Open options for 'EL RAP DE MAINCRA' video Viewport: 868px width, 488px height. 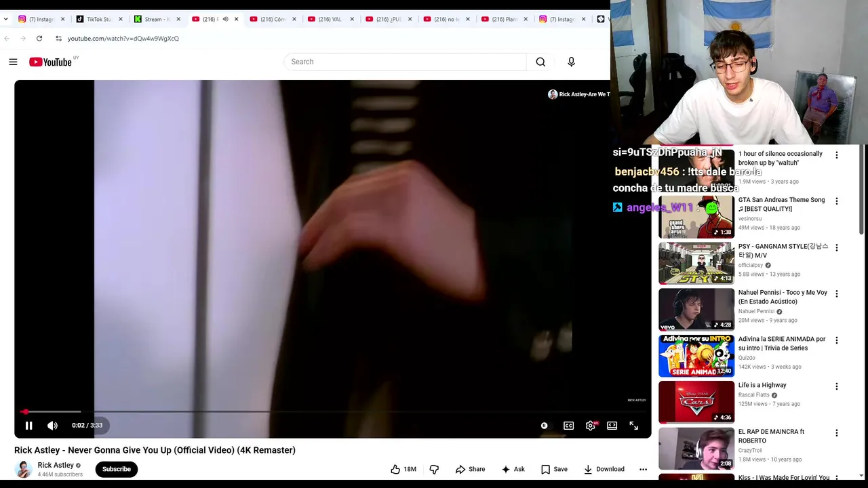[x=836, y=432]
